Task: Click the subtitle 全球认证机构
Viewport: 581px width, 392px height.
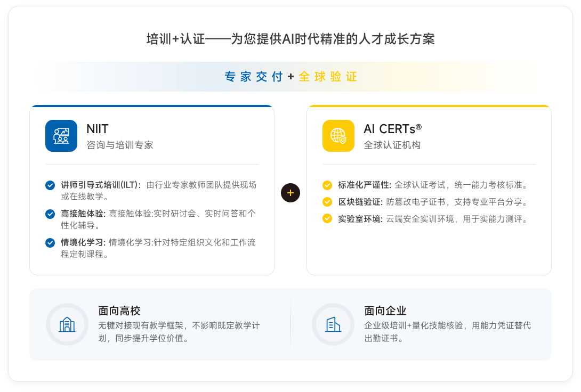Action: point(392,145)
